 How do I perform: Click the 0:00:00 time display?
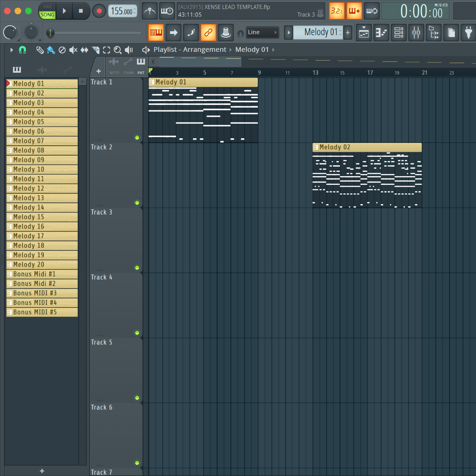[x=416, y=11]
